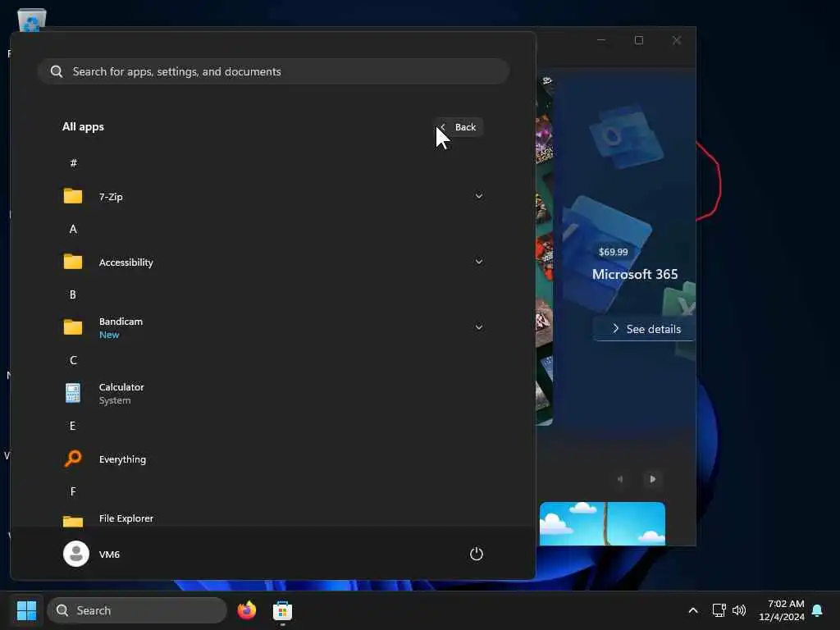Screen dimensions: 840x630
Task: Expand the 7-Zip folder chevron
Action: [x=478, y=196]
